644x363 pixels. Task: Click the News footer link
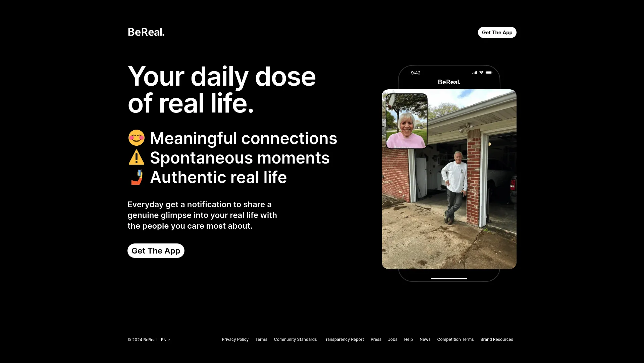click(x=425, y=339)
